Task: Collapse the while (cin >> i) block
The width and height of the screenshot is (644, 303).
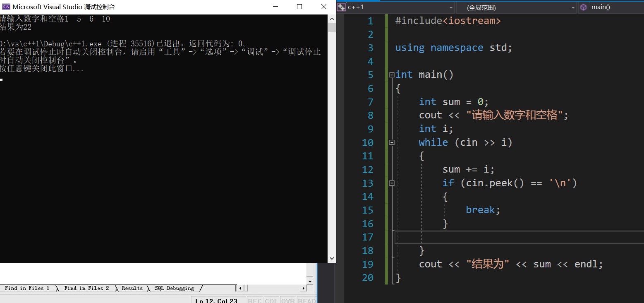Action: 392,142
